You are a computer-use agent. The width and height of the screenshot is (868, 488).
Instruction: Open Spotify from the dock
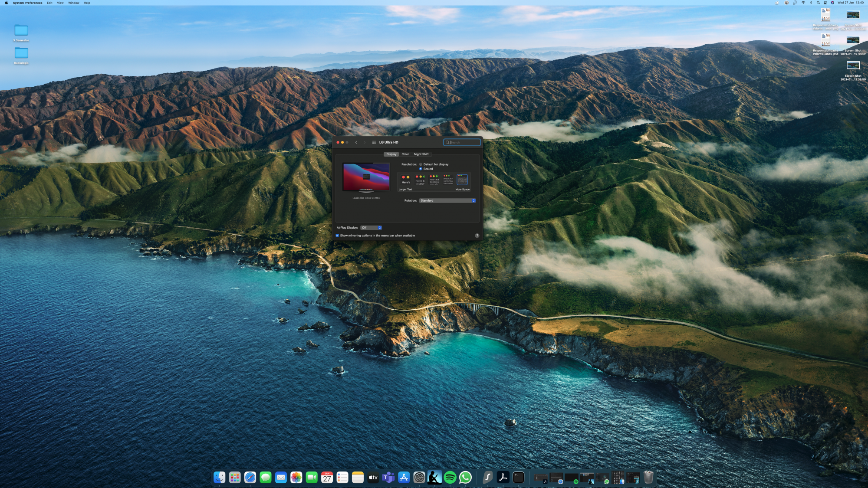(x=450, y=478)
